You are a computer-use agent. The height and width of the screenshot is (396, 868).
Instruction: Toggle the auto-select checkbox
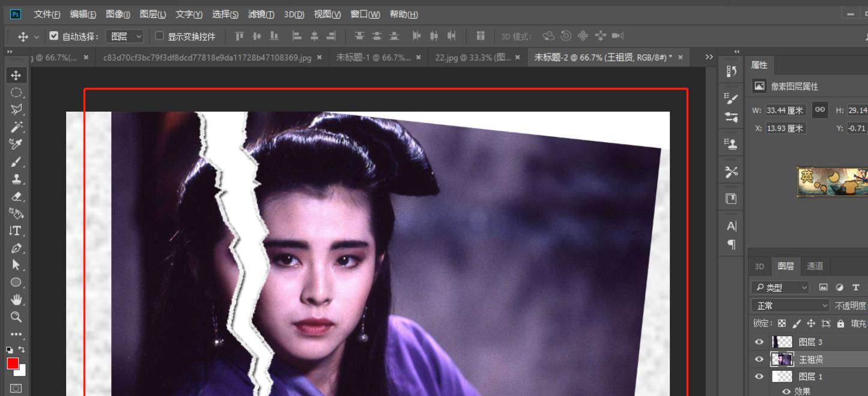pyautogui.click(x=54, y=36)
